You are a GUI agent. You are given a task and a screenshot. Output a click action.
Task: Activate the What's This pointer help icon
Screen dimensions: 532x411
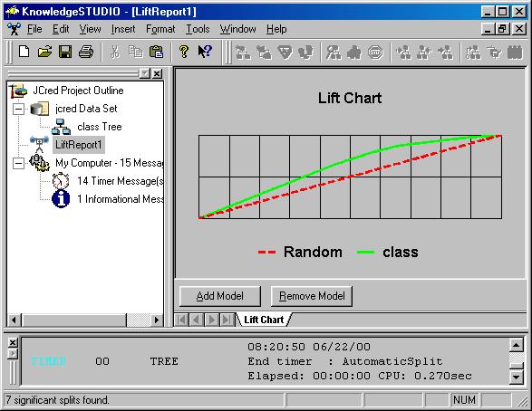pos(205,52)
